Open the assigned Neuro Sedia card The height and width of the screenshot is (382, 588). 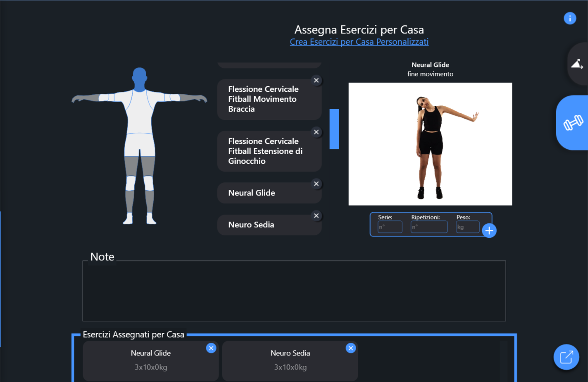click(290, 361)
